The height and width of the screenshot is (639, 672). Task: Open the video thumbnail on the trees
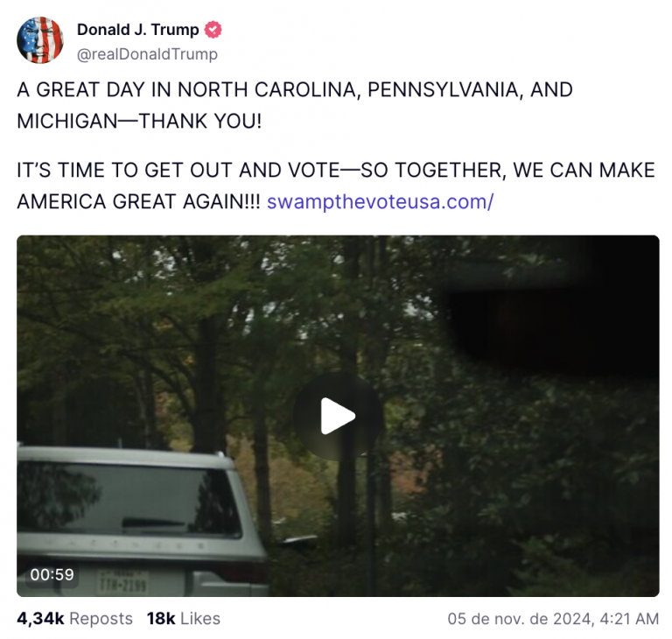coord(338,416)
